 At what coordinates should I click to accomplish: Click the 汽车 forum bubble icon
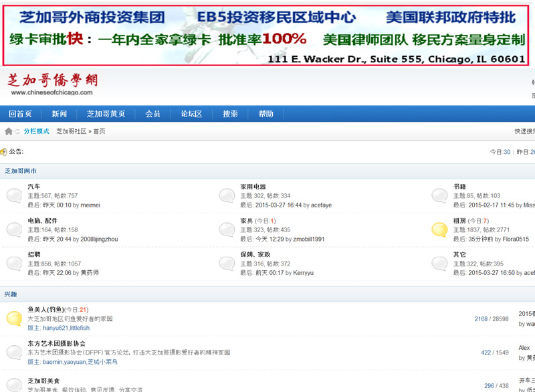coord(14,196)
